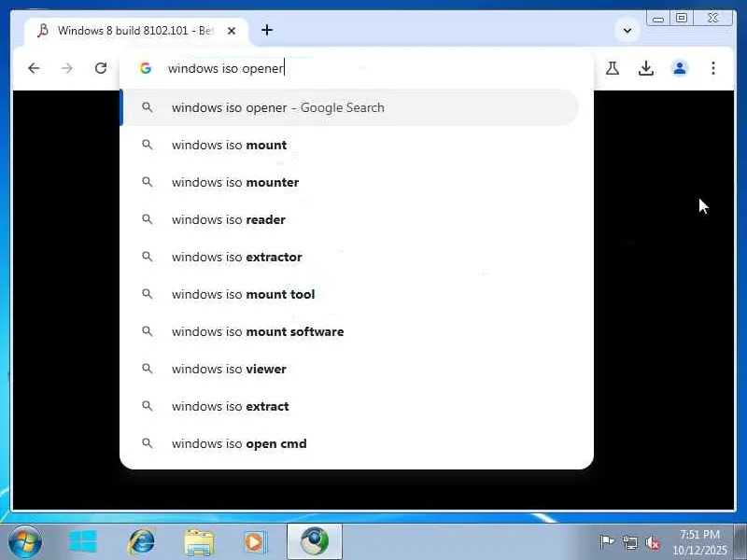Click the forward navigation arrow

pyautogui.click(x=67, y=68)
